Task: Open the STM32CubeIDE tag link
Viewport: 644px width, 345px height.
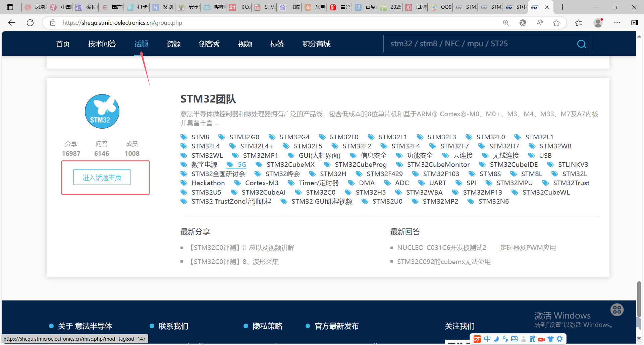Action: pos(514,164)
